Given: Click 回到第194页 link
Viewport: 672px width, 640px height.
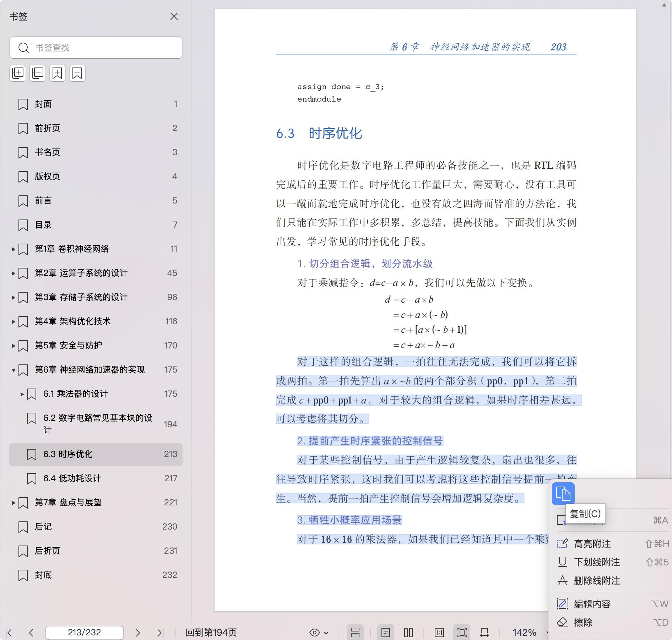Looking at the screenshot, I should click(x=211, y=633).
